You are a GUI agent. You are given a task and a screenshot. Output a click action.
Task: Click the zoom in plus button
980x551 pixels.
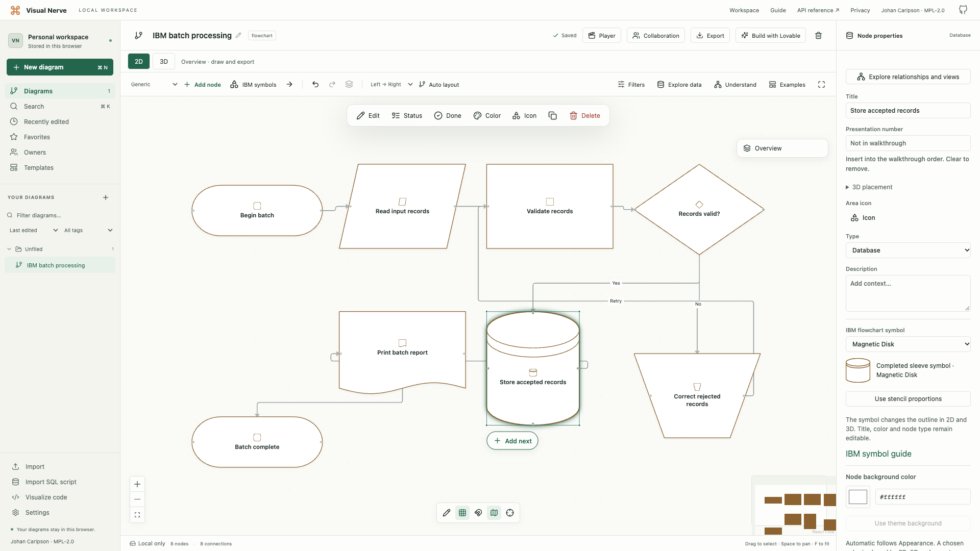click(137, 484)
